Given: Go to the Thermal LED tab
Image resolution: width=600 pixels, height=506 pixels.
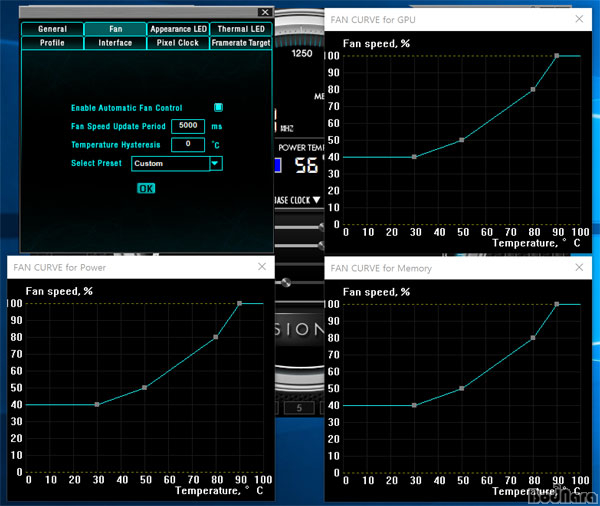Looking at the screenshot, I should (x=240, y=29).
